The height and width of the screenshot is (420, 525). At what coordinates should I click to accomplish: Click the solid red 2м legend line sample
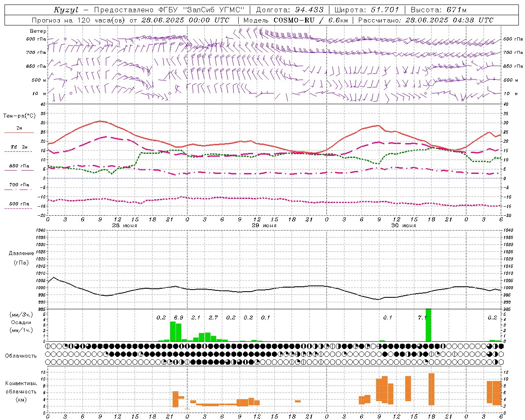coord(19,132)
